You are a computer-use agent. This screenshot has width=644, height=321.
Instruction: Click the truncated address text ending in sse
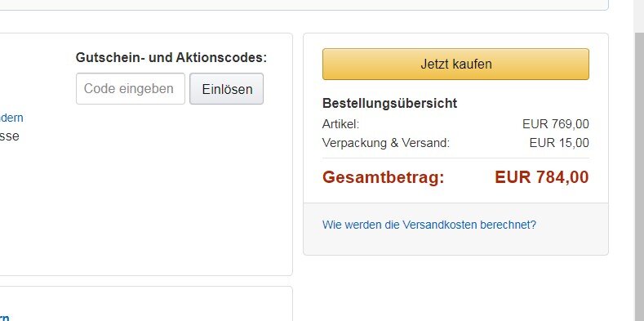click(x=10, y=136)
